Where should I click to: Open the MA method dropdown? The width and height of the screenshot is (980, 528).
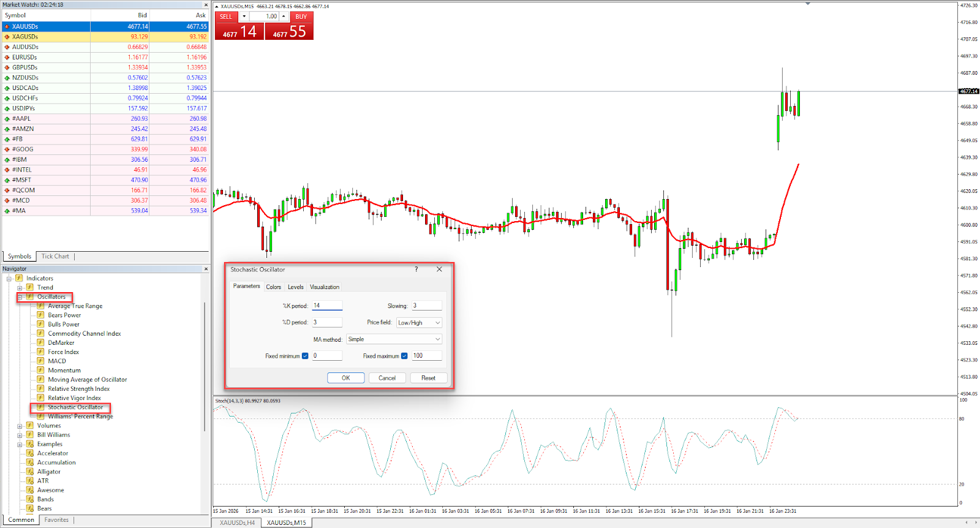pos(394,339)
